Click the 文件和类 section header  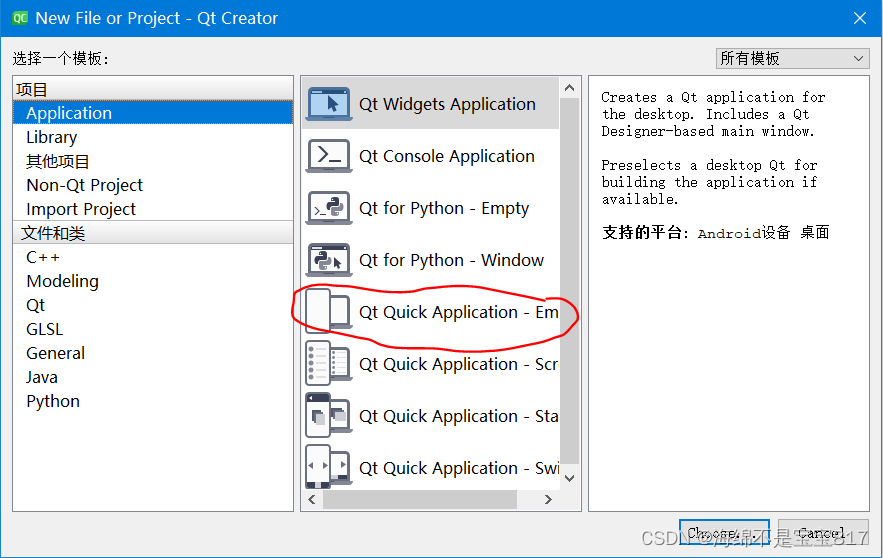point(153,233)
